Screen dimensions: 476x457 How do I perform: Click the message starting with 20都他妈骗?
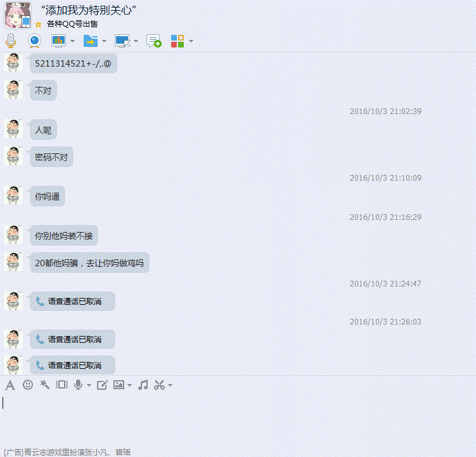coord(89,262)
